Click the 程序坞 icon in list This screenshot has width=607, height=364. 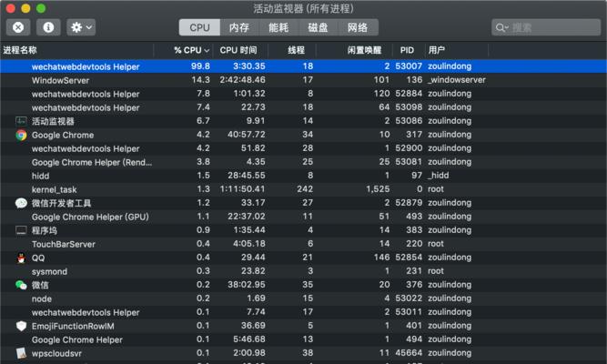(21, 230)
